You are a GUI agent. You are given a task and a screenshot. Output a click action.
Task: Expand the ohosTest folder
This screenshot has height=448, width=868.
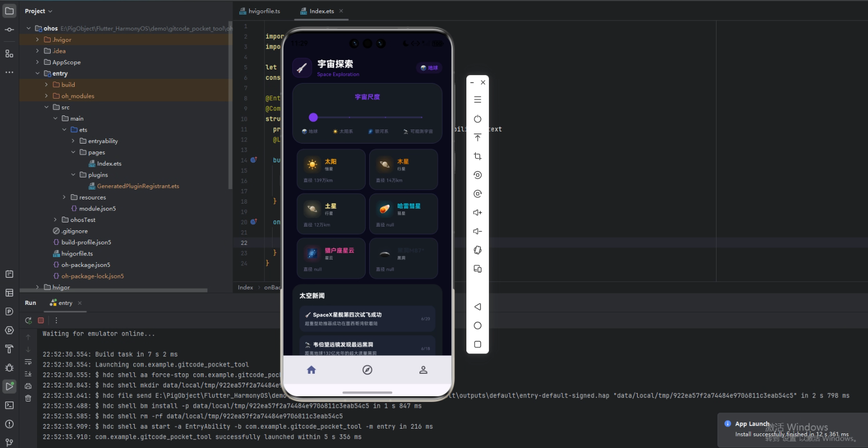click(55, 220)
